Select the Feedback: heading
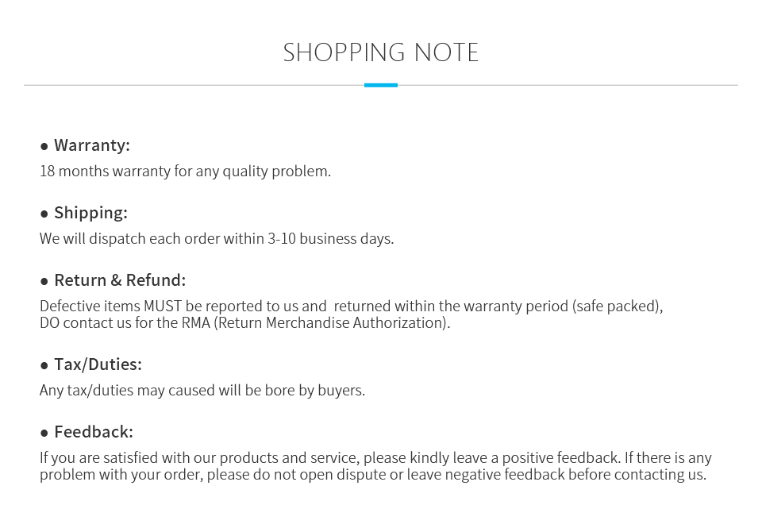Viewport: 762px width, 532px height. (x=94, y=432)
